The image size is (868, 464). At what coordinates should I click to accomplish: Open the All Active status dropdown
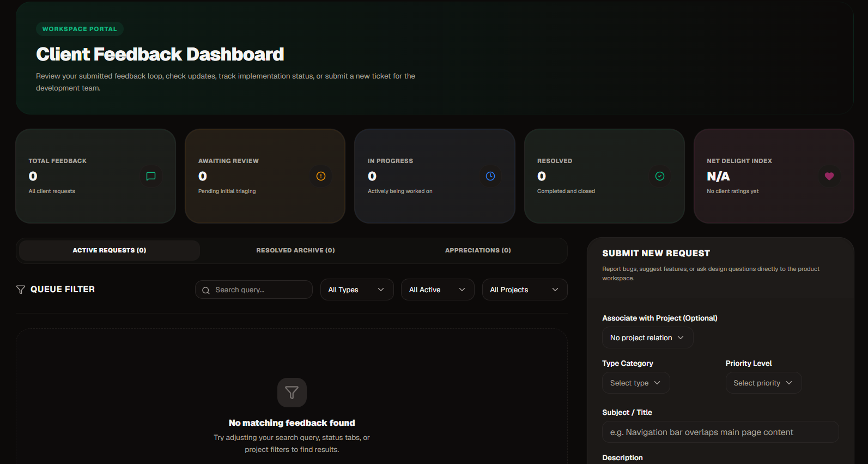[x=438, y=290]
